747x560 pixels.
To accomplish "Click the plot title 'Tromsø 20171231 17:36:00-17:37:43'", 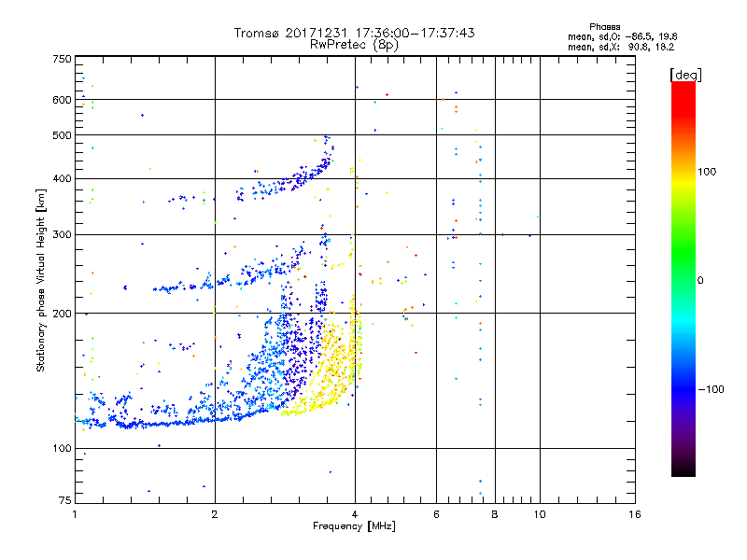I will click(354, 33).
